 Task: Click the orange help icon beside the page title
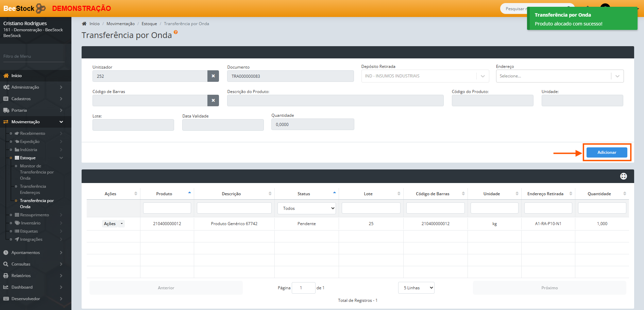175,32
